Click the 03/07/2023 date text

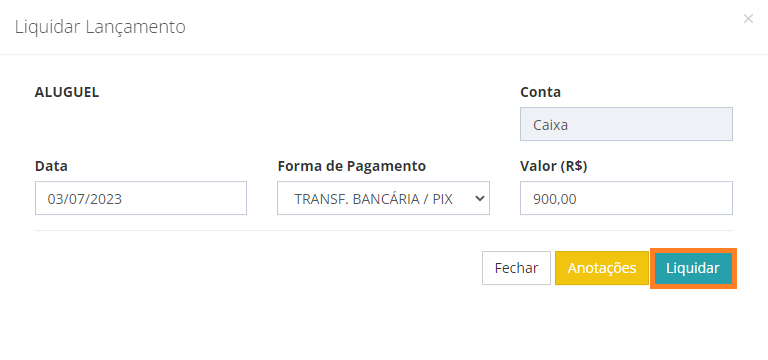tap(85, 199)
